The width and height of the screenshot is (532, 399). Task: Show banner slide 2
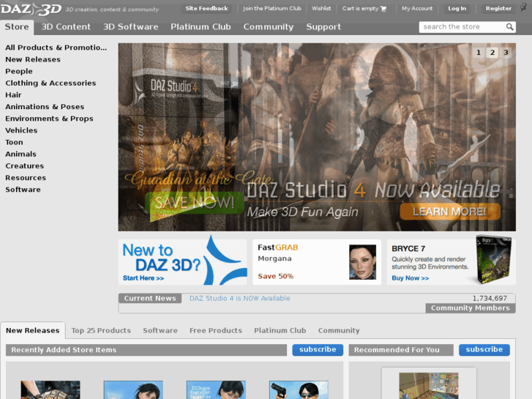pos(492,52)
